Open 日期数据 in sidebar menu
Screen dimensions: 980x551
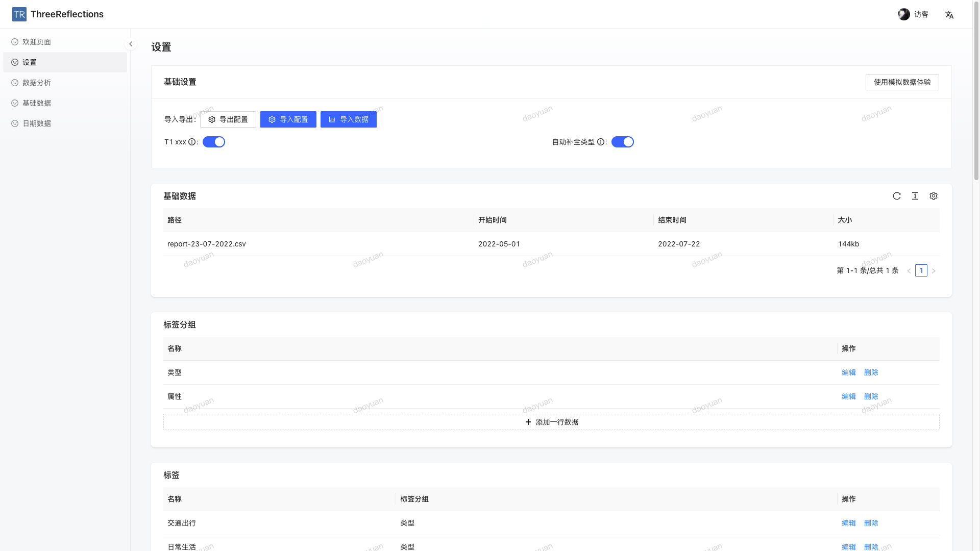[x=37, y=123]
